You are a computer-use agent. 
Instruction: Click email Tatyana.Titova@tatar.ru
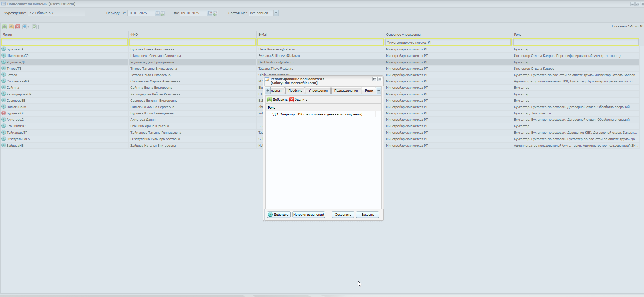tap(275, 69)
